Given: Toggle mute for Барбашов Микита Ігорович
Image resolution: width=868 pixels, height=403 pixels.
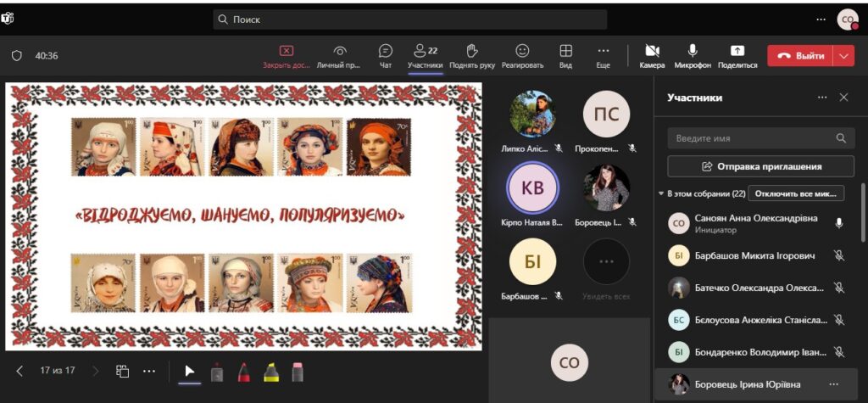Looking at the screenshot, I should tap(838, 255).
